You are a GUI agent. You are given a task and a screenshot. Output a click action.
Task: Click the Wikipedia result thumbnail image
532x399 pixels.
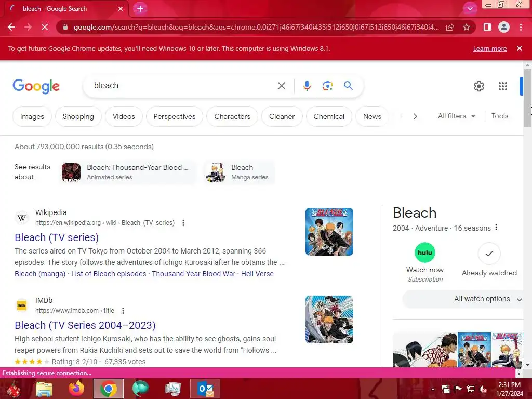click(329, 232)
